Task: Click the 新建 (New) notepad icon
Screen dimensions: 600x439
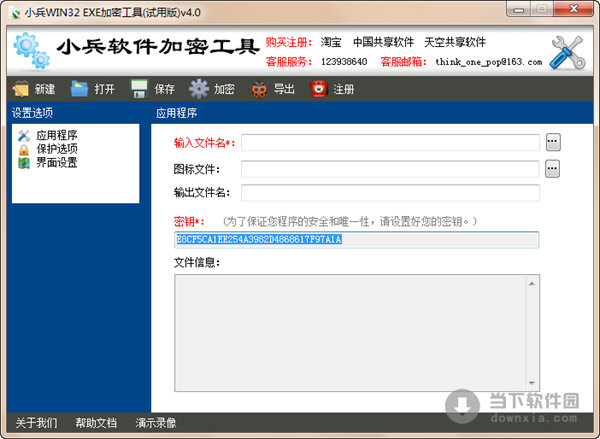Action: pos(20,89)
